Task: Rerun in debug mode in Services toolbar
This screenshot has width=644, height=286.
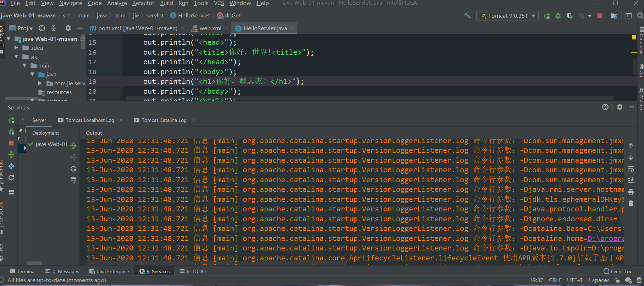Action: pyautogui.click(x=11, y=131)
